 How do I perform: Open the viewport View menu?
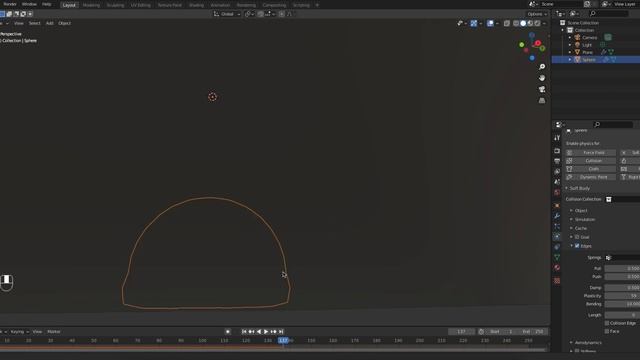click(19, 23)
